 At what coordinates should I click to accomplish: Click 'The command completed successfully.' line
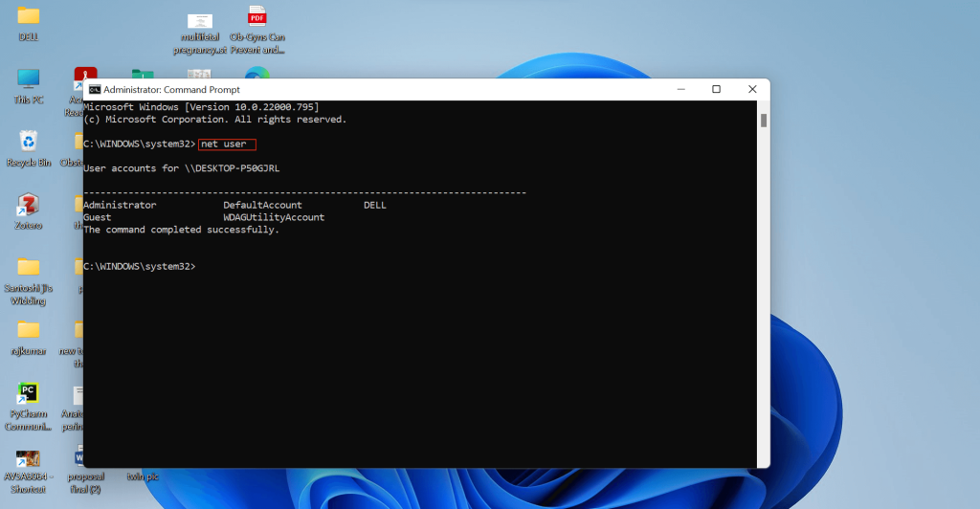181,230
